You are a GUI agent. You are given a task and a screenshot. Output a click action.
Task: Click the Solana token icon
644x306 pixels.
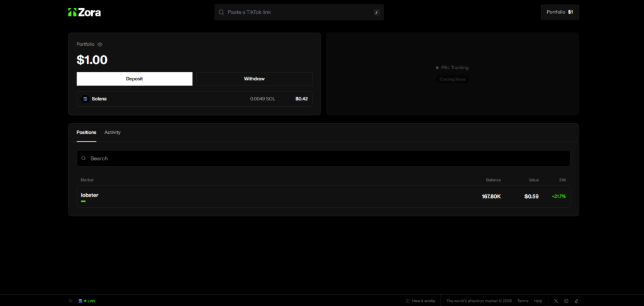click(86, 99)
